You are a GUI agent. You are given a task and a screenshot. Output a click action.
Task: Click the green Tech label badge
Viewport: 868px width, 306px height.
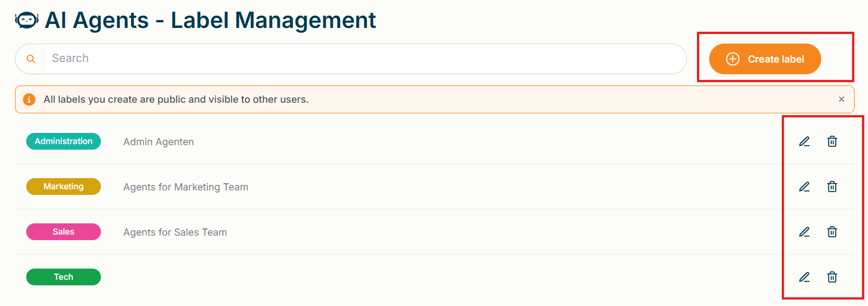click(x=64, y=277)
